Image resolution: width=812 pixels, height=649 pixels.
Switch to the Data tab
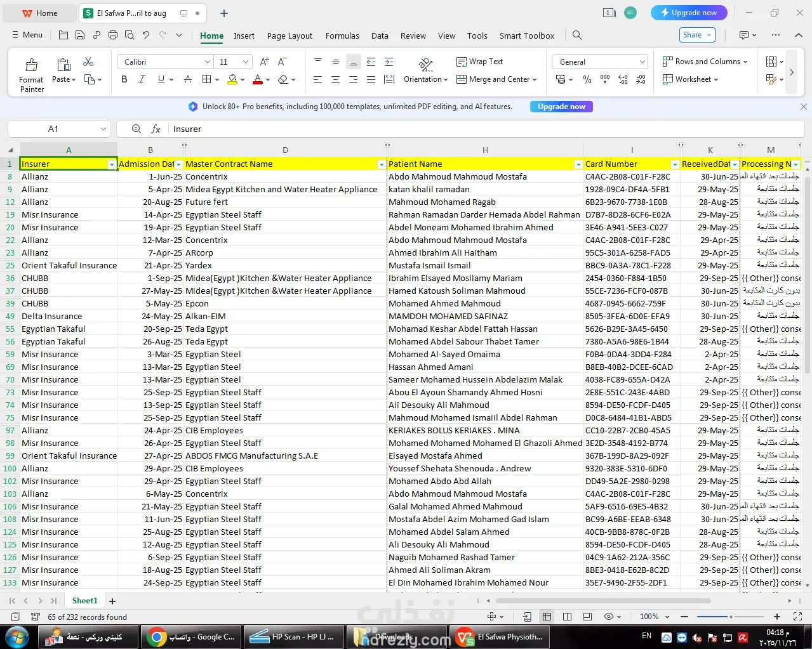click(380, 36)
